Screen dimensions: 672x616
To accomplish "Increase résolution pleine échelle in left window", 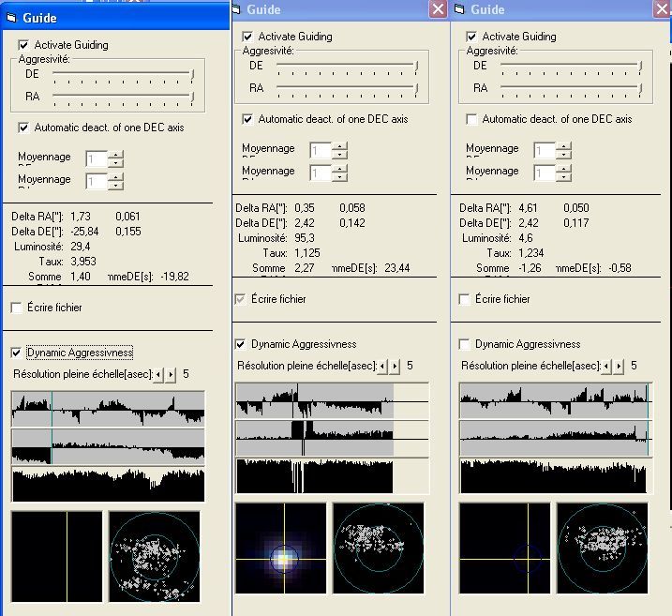I will [x=171, y=375].
